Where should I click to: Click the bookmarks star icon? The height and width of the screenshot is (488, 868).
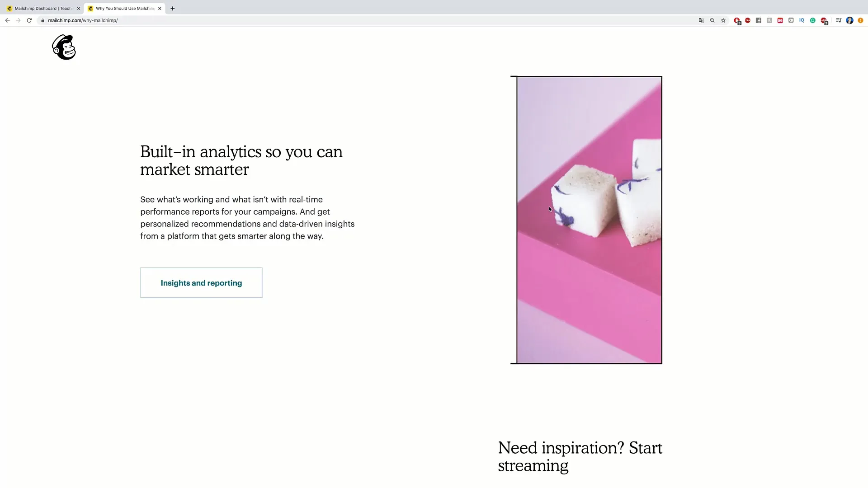[723, 20]
